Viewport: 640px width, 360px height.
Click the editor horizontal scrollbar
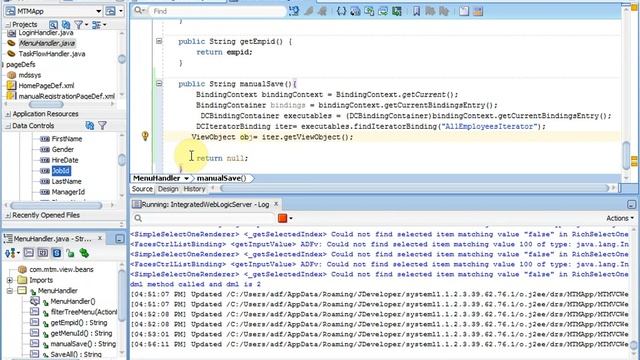[x=414, y=188]
